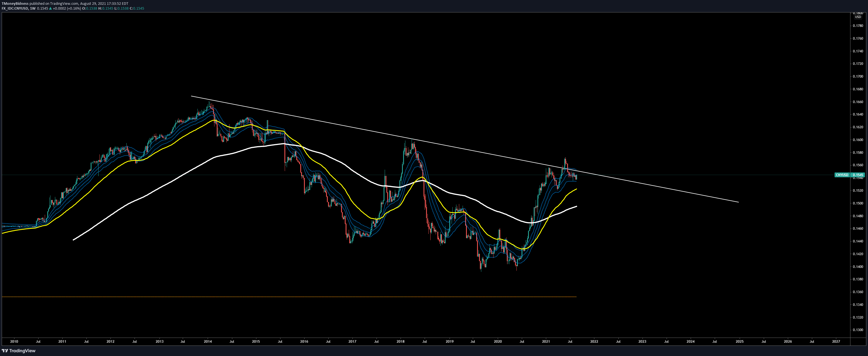Click the 0.1400 price axis label

point(858,267)
